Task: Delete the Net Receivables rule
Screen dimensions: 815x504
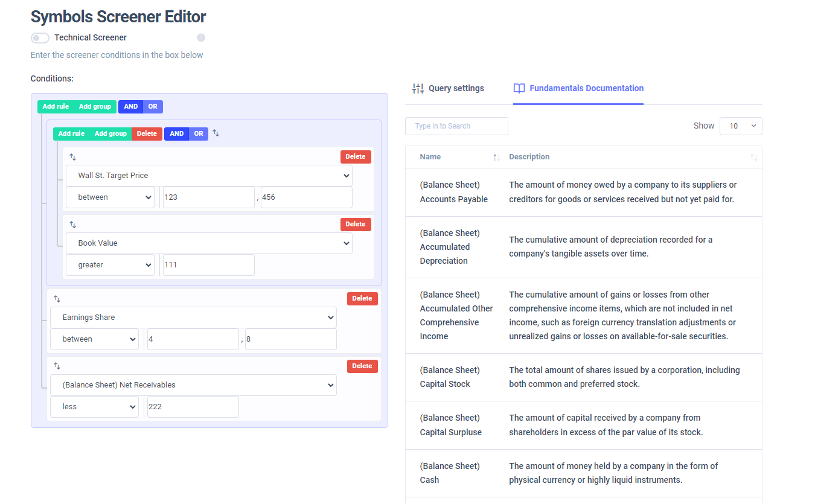Action: [362, 366]
